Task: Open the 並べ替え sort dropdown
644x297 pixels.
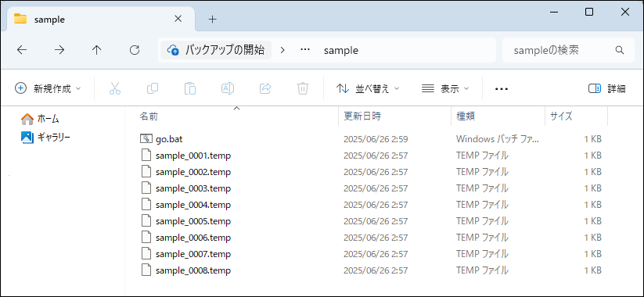Action: pos(368,88)
